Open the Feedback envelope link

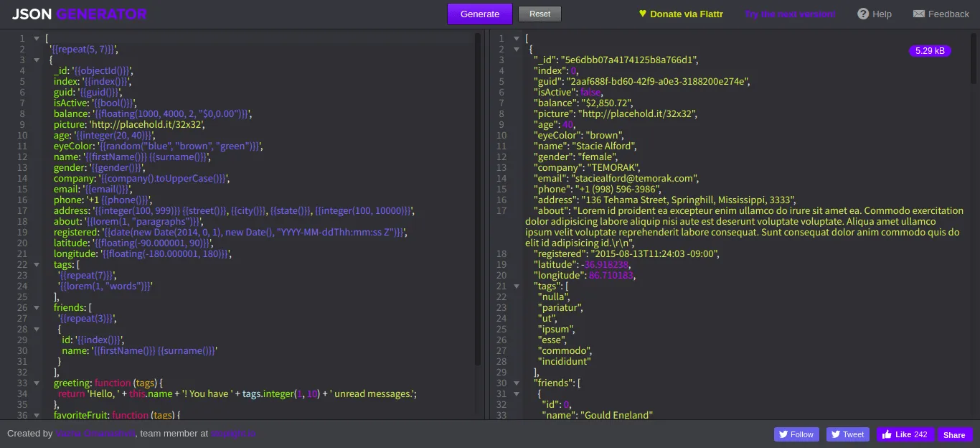[941, 14]
